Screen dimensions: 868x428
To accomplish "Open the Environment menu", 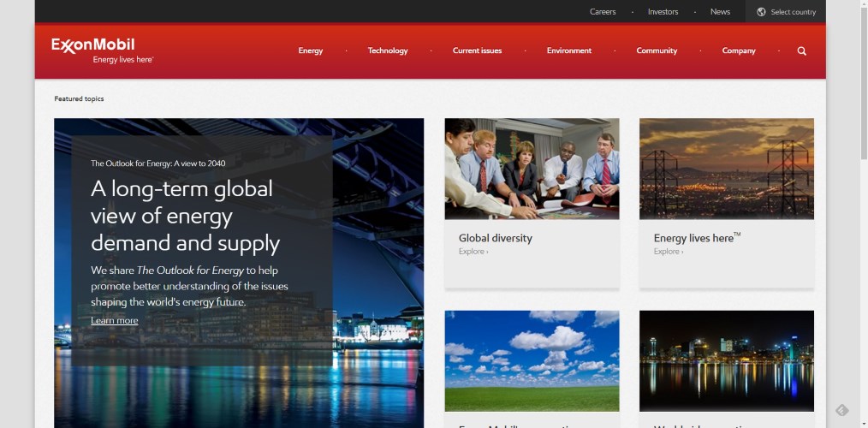I will 569,51.
